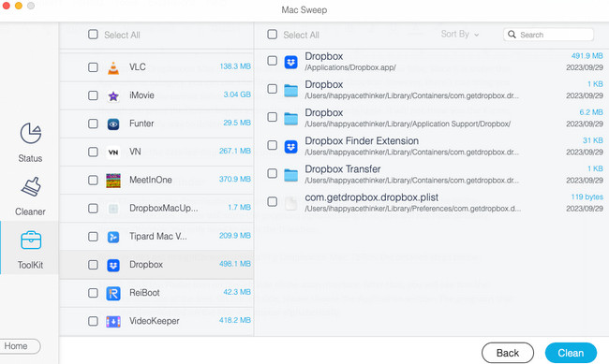609x364 pixels.
Task: Click the Dropbox icon in app list
Action: [x=113, y=265]
